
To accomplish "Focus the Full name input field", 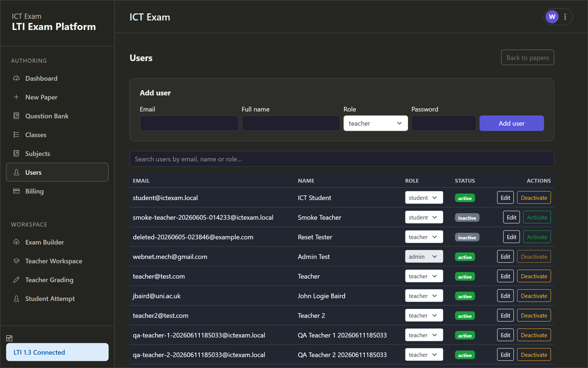I will click(x=291, y=123).
